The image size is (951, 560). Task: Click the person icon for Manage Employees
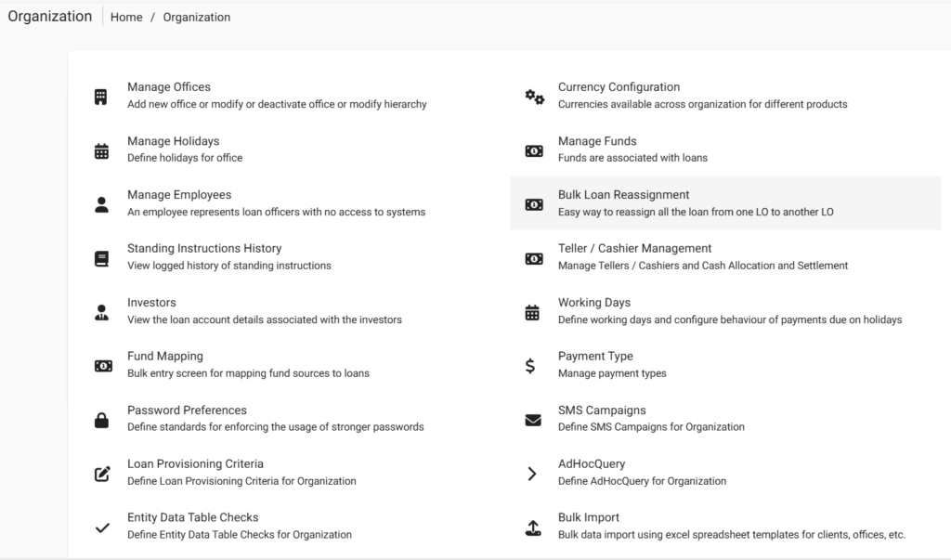point(101,204)
